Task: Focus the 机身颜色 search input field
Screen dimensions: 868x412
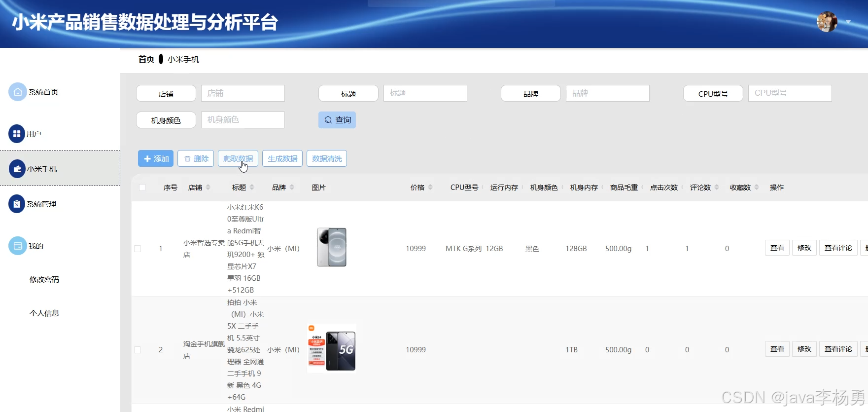Action: click(243, 120)
